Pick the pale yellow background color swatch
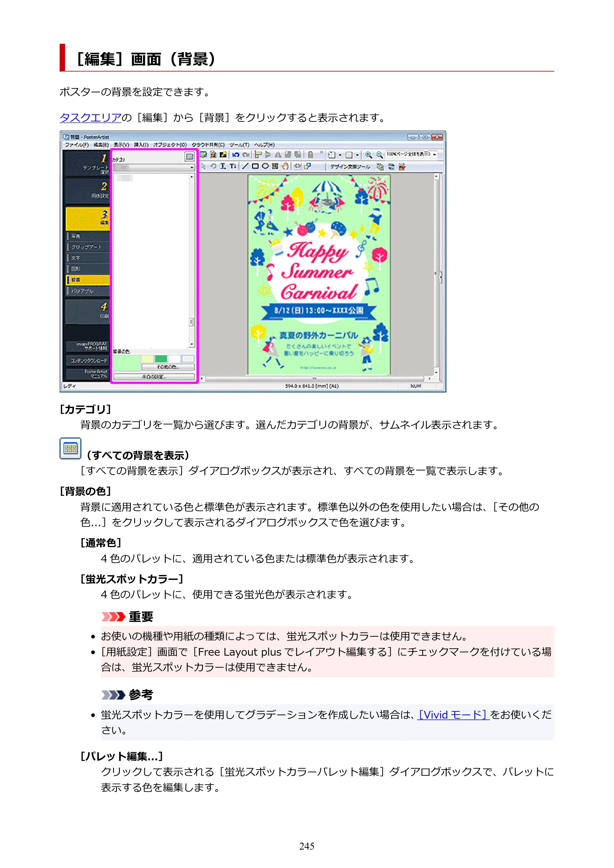The height and width of the screenshot is (868, 614). pyautogui.click(x=148, y=358)
